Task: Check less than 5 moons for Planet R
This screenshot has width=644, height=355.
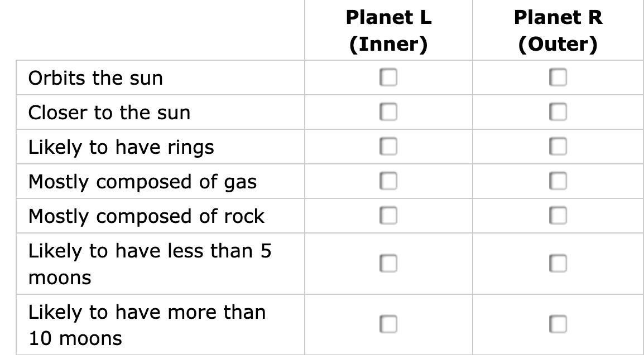Action: 558,263
